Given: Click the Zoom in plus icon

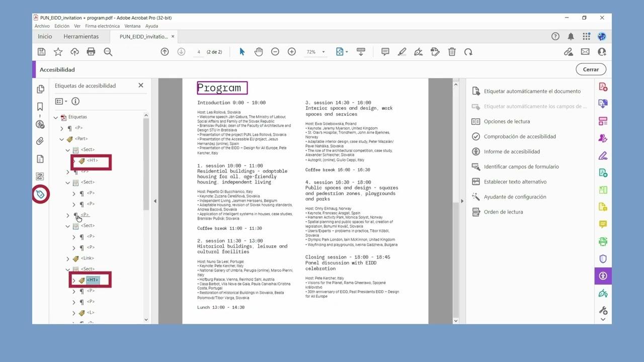Looking at the screenshot, I should tap(292, 52).
